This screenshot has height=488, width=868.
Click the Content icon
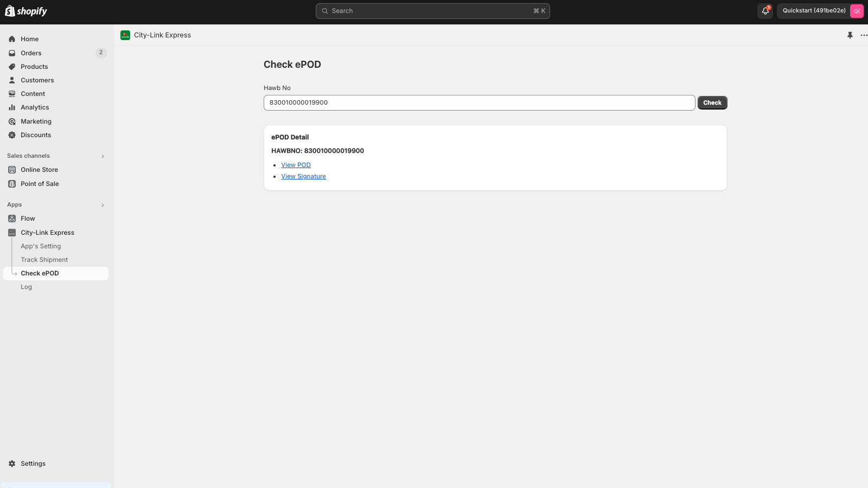point(12,94)
